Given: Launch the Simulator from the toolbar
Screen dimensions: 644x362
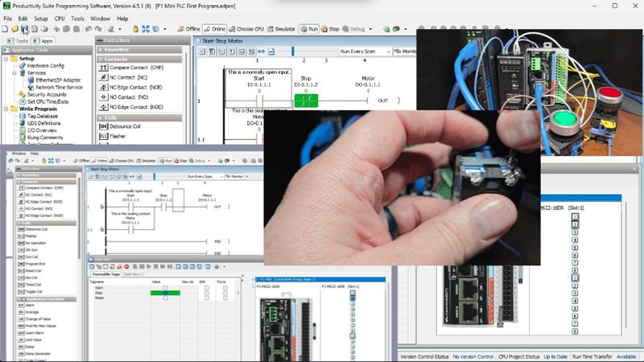Looking at the screenshot, I should 282,28.
